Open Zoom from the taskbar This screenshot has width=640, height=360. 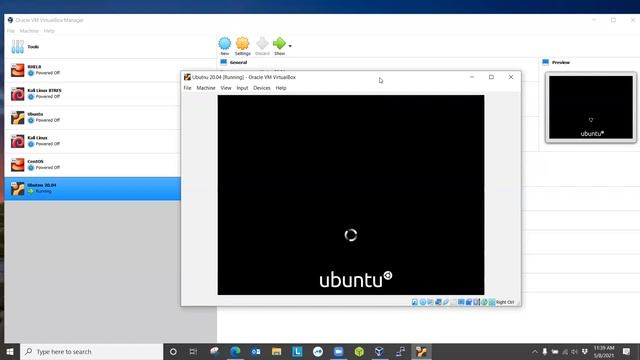point(338,351)
